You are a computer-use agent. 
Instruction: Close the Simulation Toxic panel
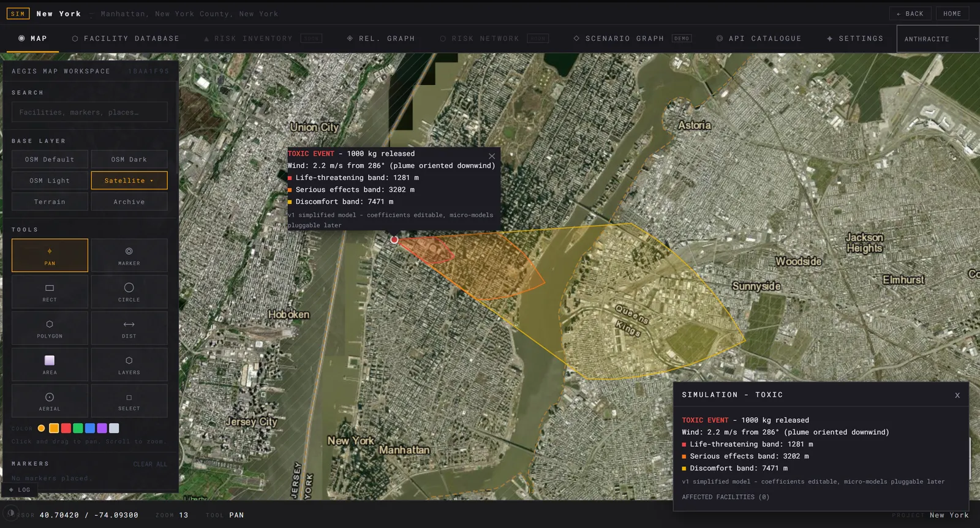coord(957,395)
